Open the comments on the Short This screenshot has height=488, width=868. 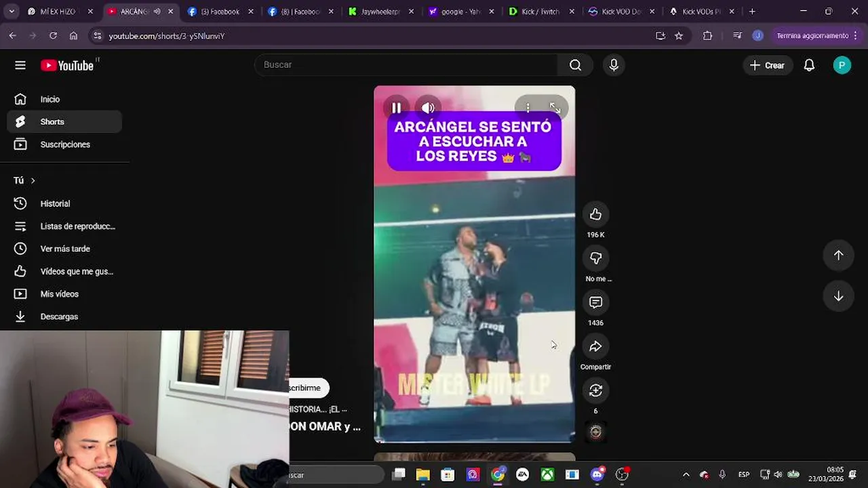(595, 302)
